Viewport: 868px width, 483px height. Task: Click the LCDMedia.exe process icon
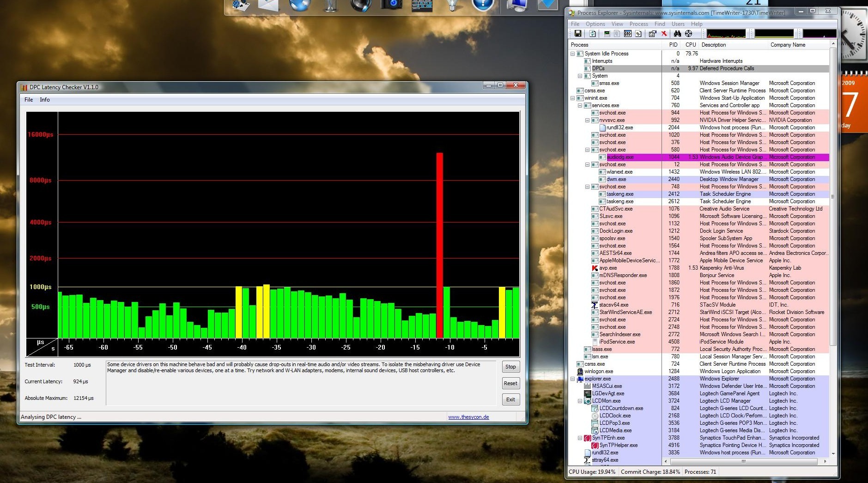pyautogui.click(x=595, y=430)
